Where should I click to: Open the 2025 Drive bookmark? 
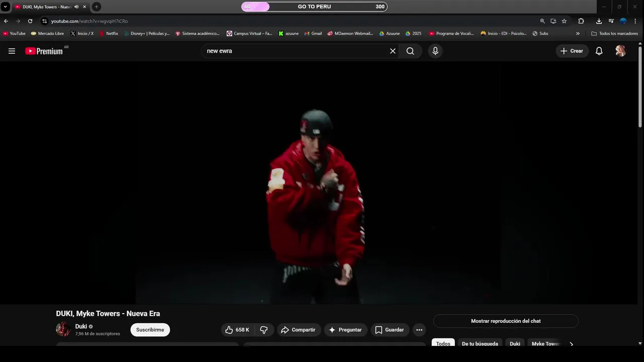[414, 34]
